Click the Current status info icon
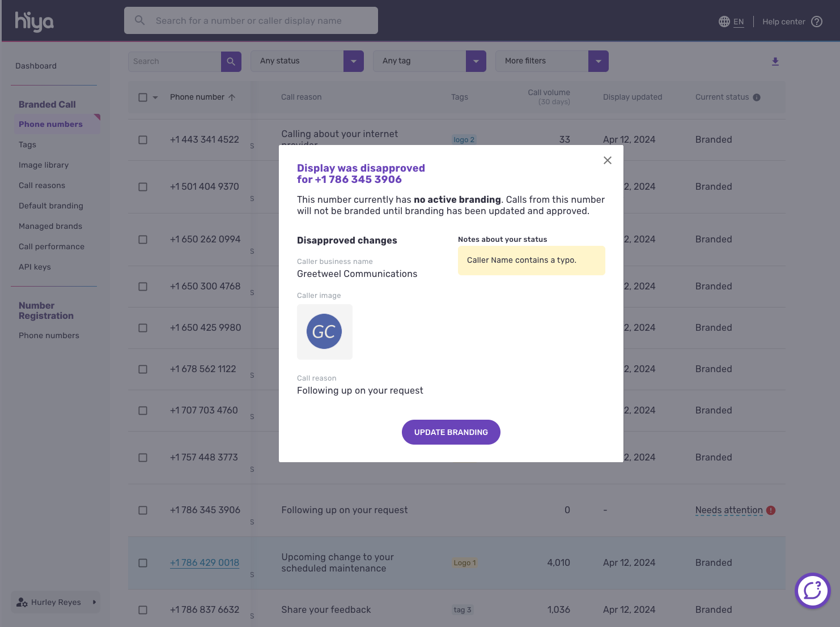Screen dimensions: 840x627 pos(756,97)
